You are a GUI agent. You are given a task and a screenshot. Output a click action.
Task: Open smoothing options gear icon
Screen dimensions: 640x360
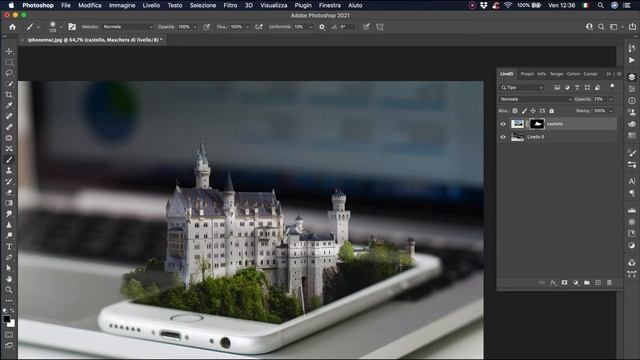(322, 27)
